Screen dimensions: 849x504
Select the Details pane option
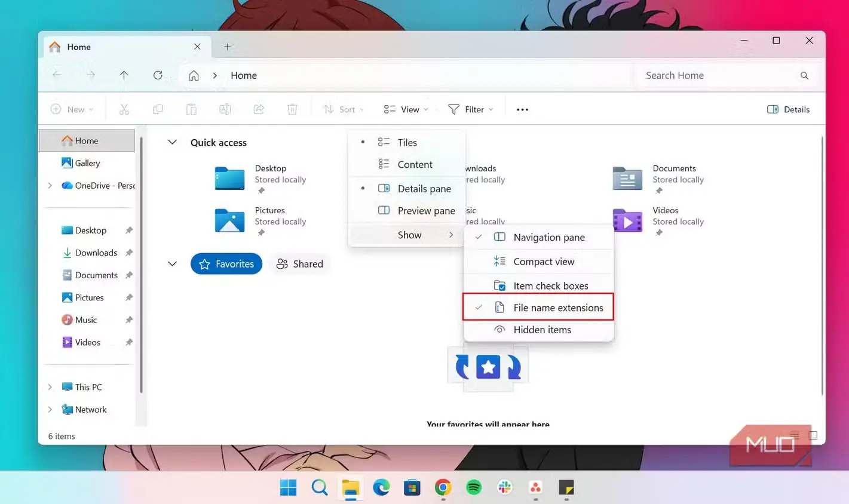coord(406,189)
